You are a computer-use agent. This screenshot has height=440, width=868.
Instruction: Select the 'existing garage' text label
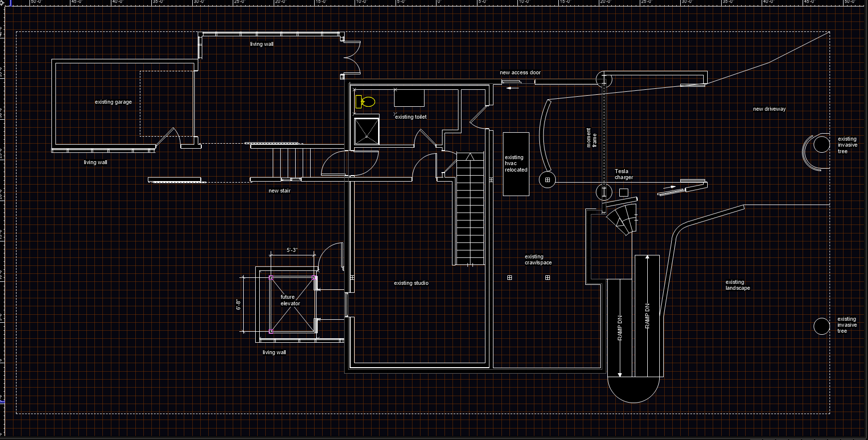[x=113, y=102]
